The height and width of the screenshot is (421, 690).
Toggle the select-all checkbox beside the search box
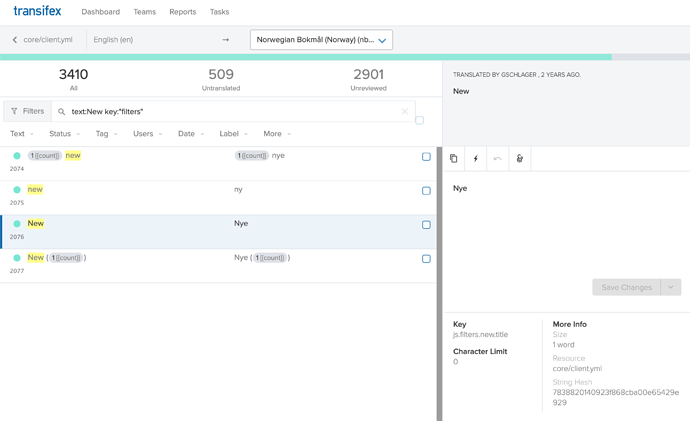(419, 120)
